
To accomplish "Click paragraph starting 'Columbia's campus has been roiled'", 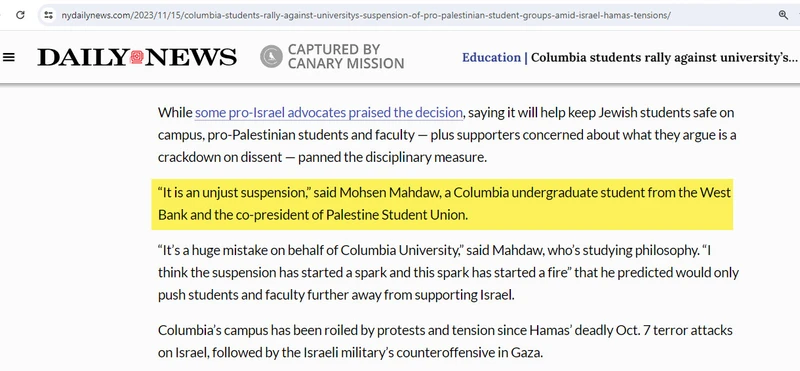I will [x=445, y=341].
